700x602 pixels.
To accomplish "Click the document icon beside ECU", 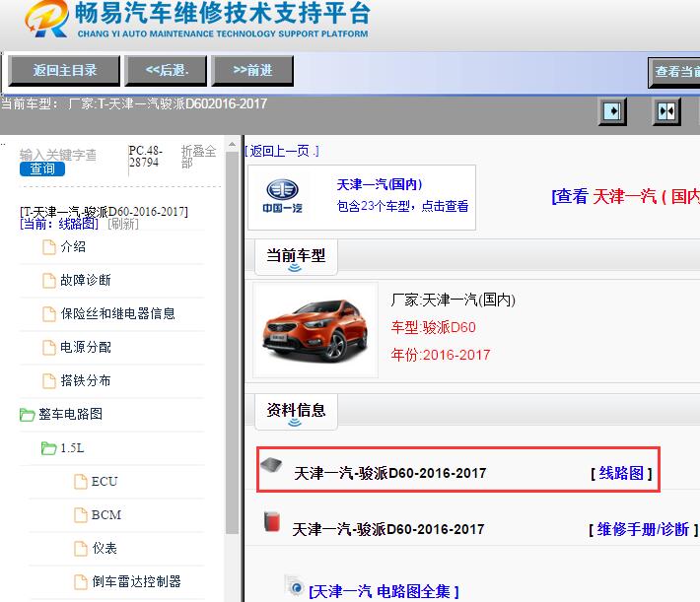I will pyautogui.click(x=81, y=482).
